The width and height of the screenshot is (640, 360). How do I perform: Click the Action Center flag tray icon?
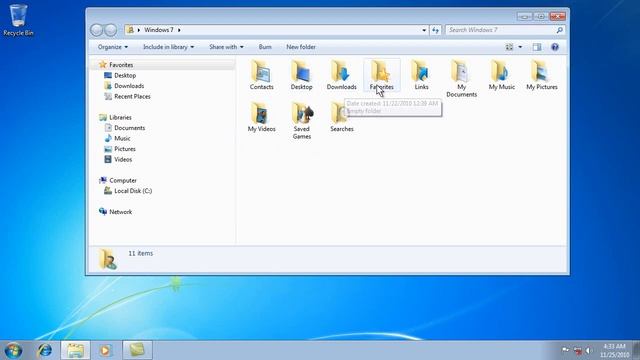pos(565,350)
